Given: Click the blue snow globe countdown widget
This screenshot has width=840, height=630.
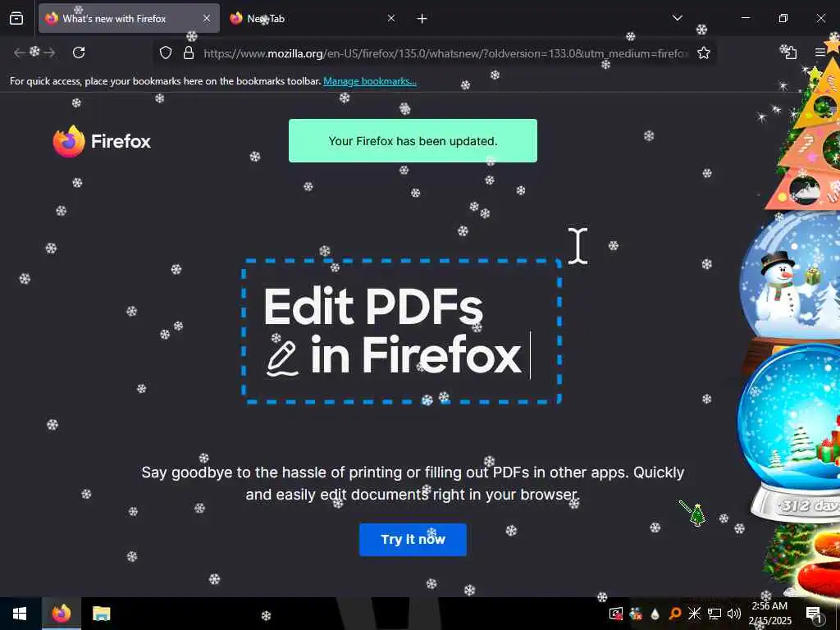Looking at the screenshot, I should coord(788,434).
